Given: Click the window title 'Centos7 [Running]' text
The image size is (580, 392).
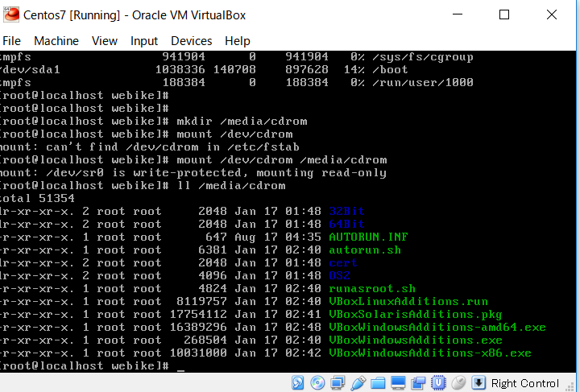Looking at the screenshot, I should pyautogui.click(x=72, y=15).
